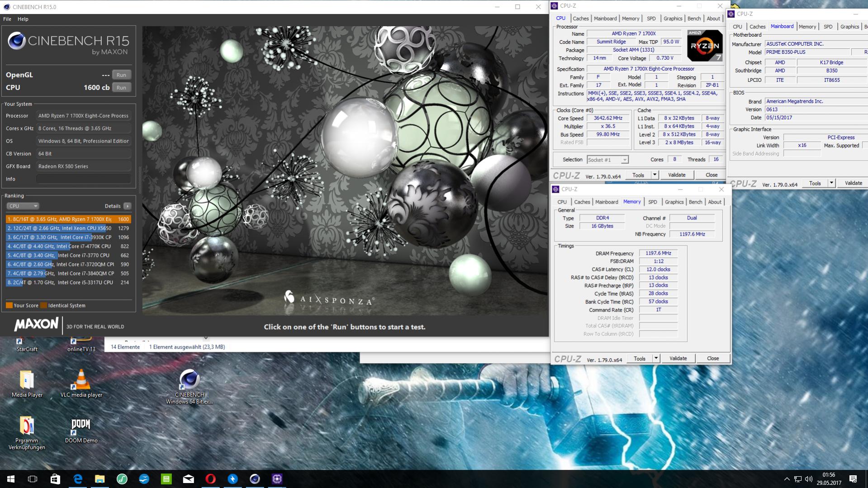This screenshot has height=488, width=868.
Task: Open CINEBENCH Windows 64 Bit desktop icon
Action: (x=190, y=387)
